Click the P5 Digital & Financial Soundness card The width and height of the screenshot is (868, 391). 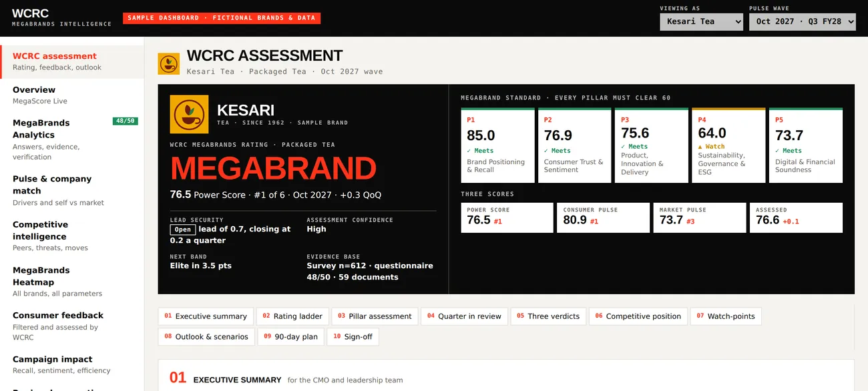pos(806,145)
